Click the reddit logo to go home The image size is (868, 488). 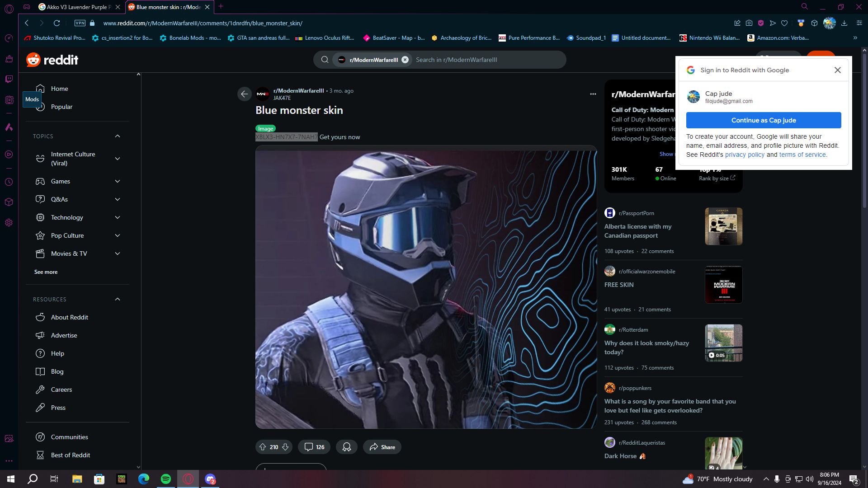click(x=52, y=60)
